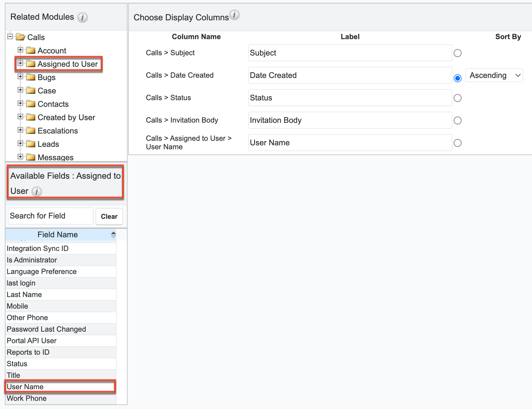Select Sort By radio for Subject
This screenshot has height=409, width=532.
(x=457, y=53)
